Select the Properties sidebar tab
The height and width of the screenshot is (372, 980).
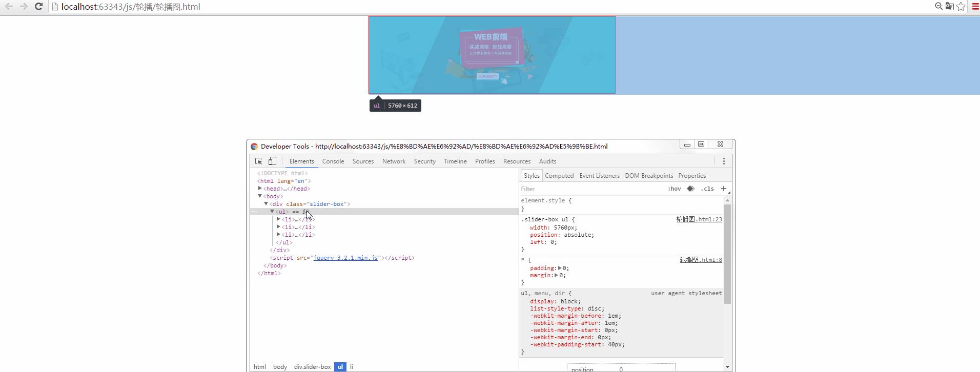(692, 175)
